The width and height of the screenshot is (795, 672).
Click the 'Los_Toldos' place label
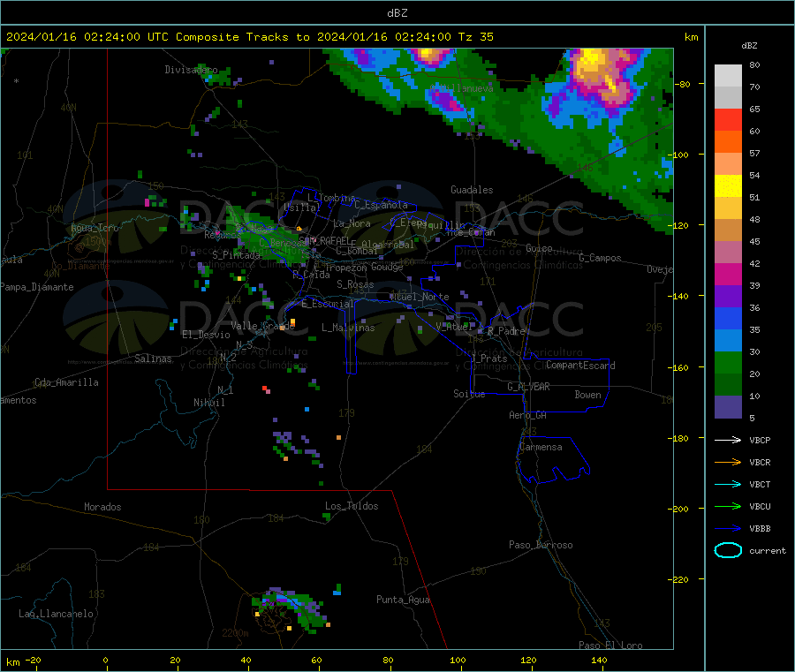(352, 506)
